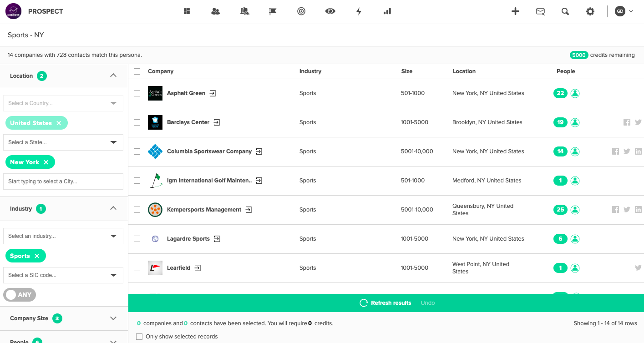Open the dashboard grid icon
This screenshot has height=343, width=644.
[187, 11]
